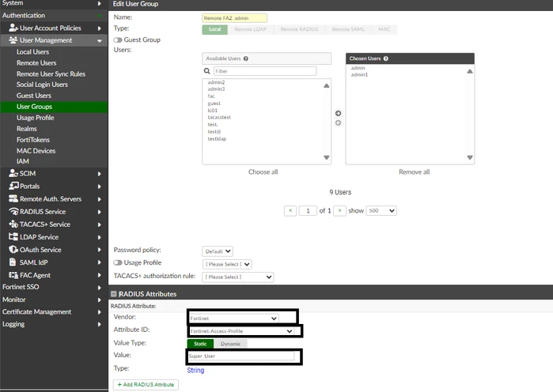Screen dimensions: 553x392
Task: Expand the Monitor menu
Action: (x=100, y=300)
